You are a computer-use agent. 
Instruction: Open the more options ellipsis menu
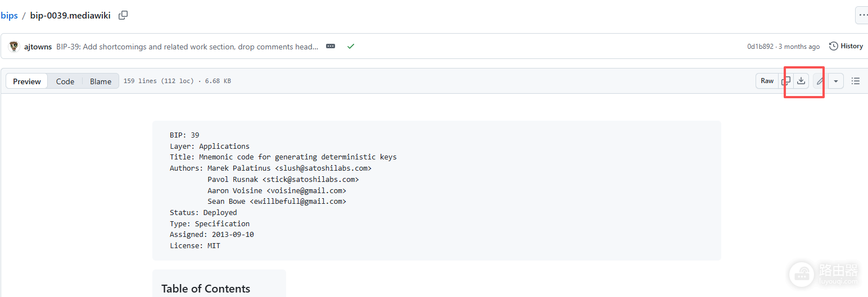862,16
